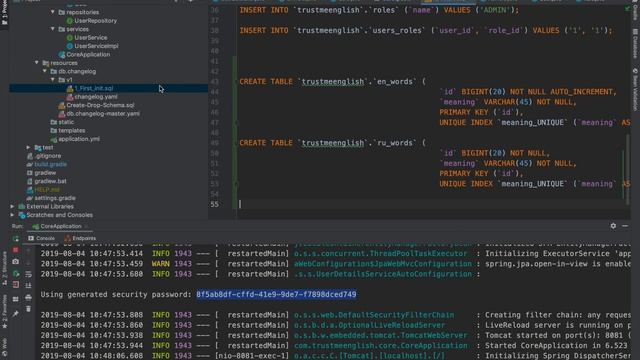Collapse the resources folder
Image resolution: width=640 pixels, height=360 pixels.
click(x=37, y=63)
